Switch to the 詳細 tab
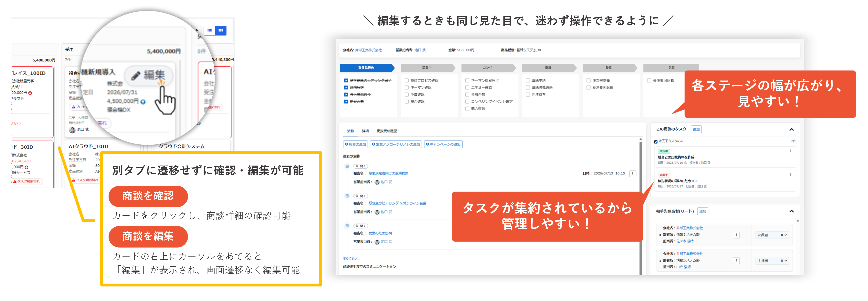Image resolution: width=868 pixels, height=301 pixels. coord(365,131)
